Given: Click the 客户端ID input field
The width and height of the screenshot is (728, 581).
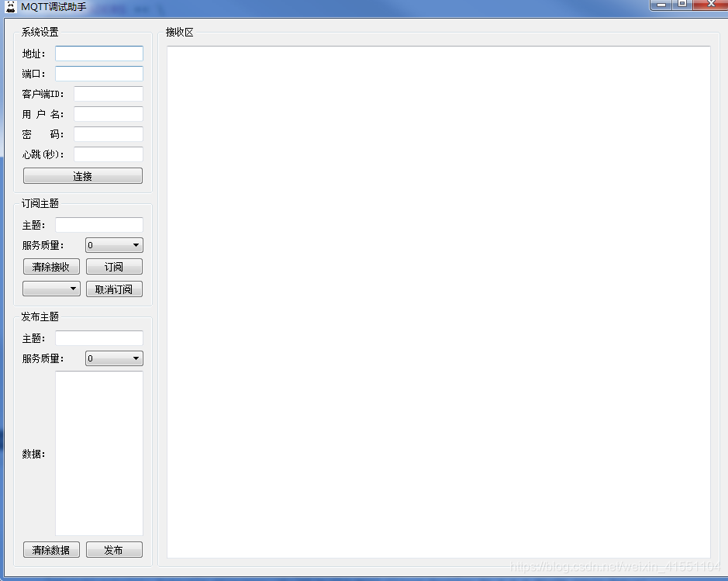Looking at the screenshot, I should tap(109, 94).
